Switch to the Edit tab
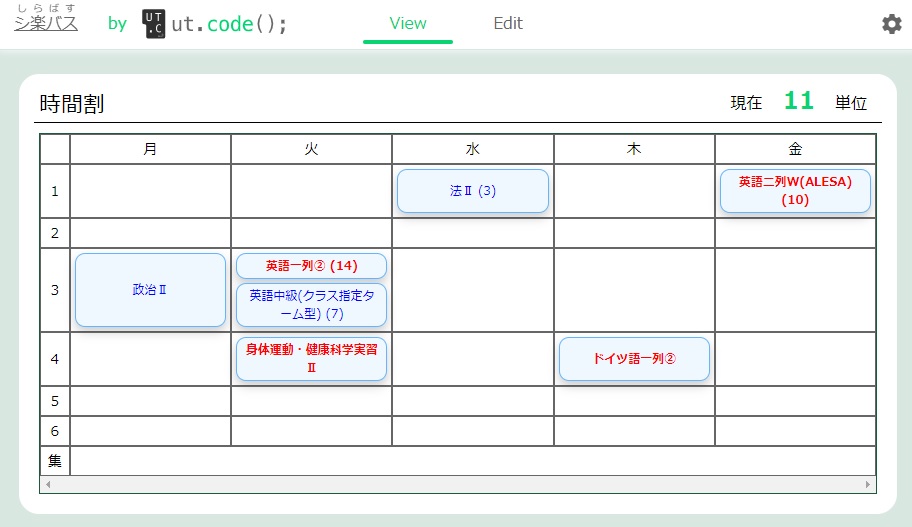This screenshot has width=912, height=527. (x=508, y=23)
